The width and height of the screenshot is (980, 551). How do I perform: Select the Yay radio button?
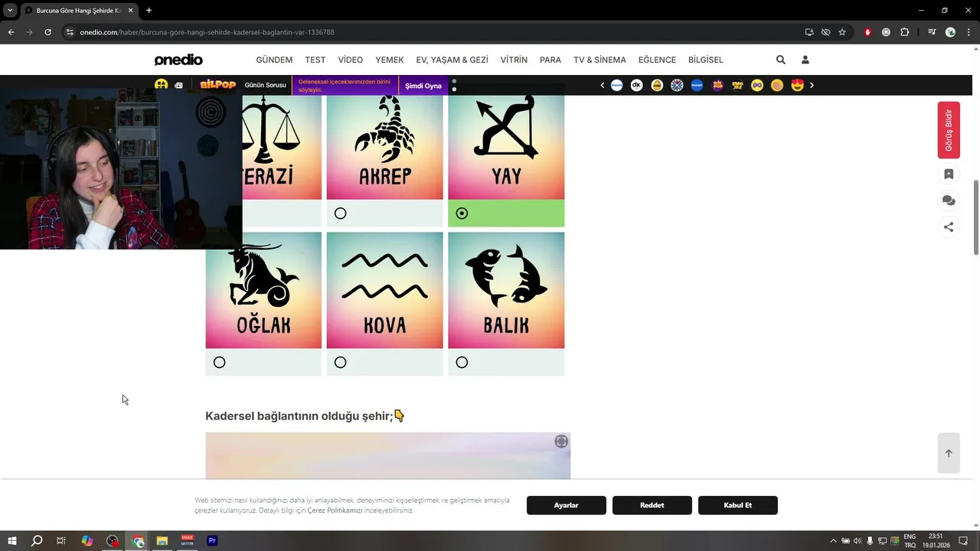tap(462, 214)
